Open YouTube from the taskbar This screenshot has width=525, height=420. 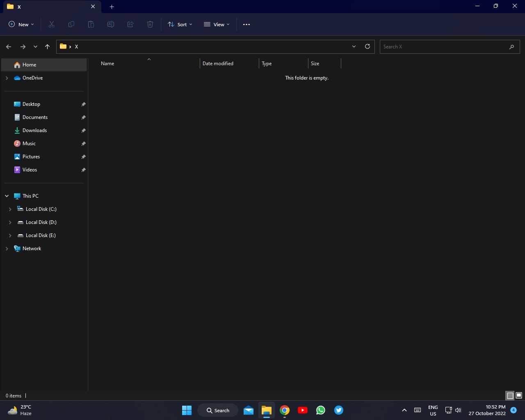(303, 410)
